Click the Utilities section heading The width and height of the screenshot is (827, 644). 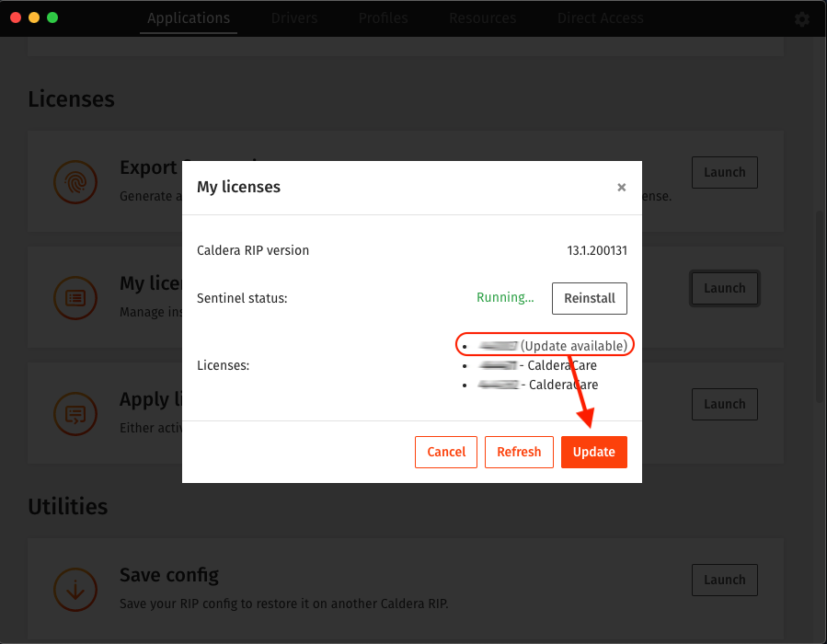(x=67, y=506)
